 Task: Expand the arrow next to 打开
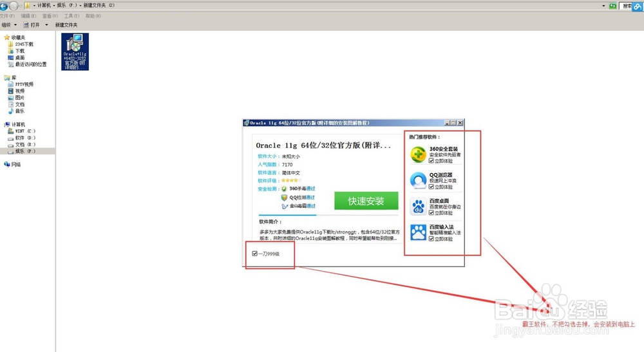point(46,25)
